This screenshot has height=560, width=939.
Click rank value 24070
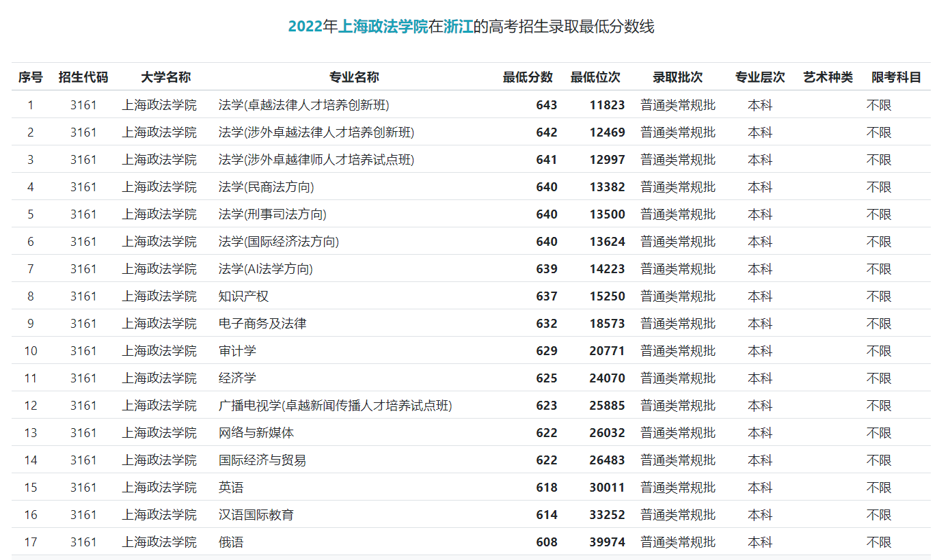pyautogui.click(x=608, y=378)
